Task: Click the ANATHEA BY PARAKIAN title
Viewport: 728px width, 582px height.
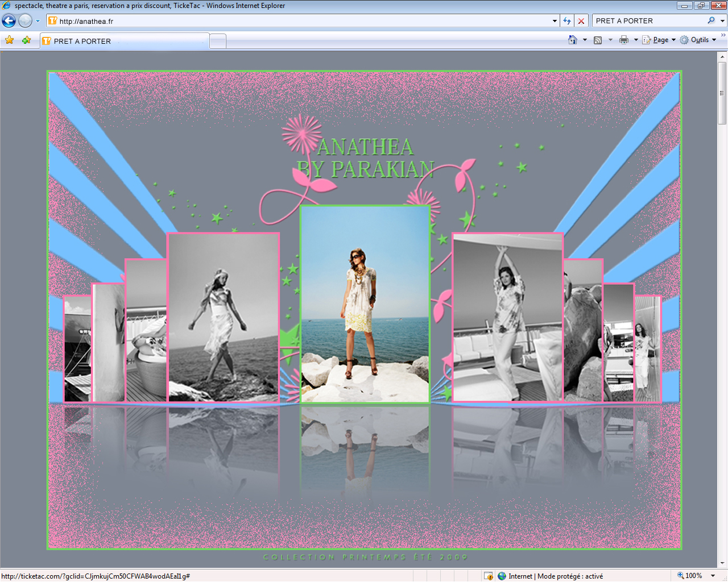Action: click(365, 158)
